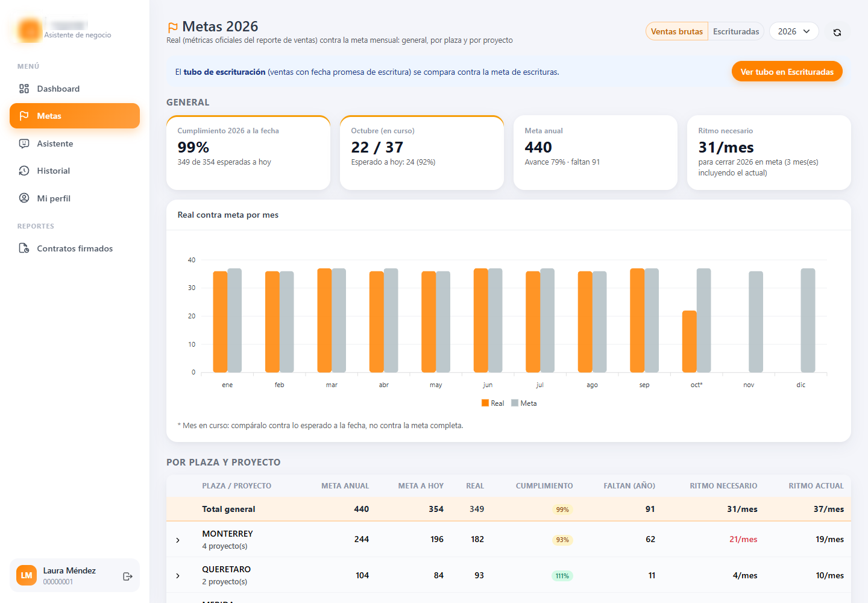The height and width of the screenshot is (603, 868).
Task: Open Contratos firmados report
Action: click(75, 248)
